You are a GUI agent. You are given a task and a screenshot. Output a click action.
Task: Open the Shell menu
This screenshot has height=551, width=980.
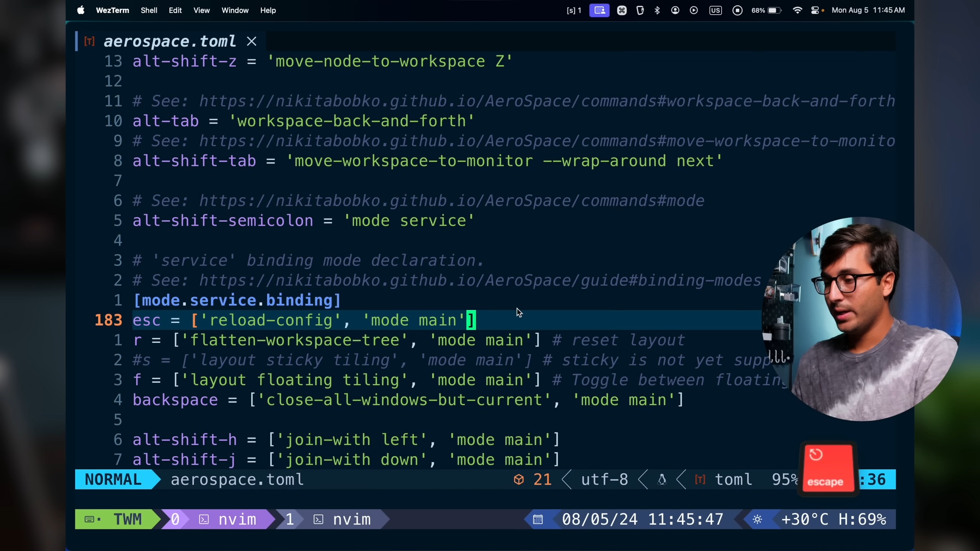(x=149, y=10)
